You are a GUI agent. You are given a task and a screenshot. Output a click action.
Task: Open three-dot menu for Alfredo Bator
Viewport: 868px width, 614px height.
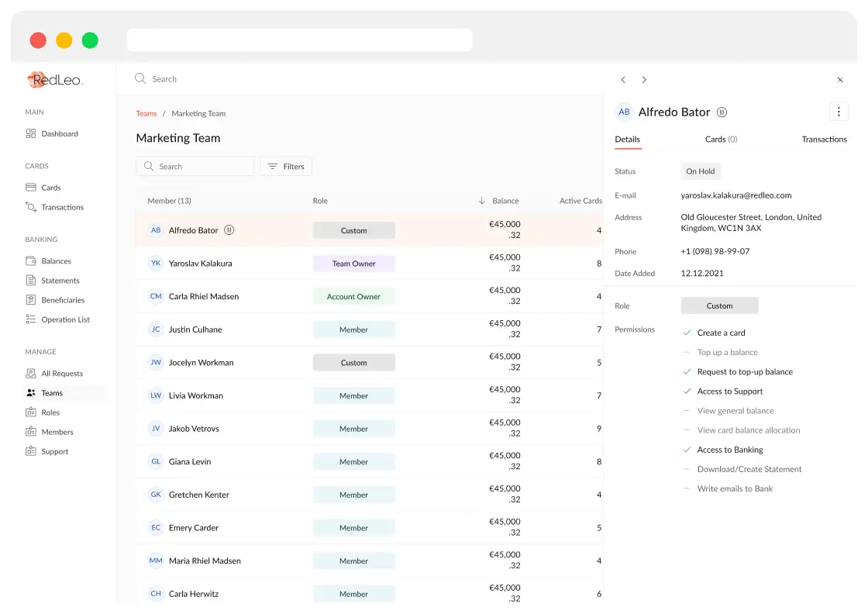tap(839, 112)
